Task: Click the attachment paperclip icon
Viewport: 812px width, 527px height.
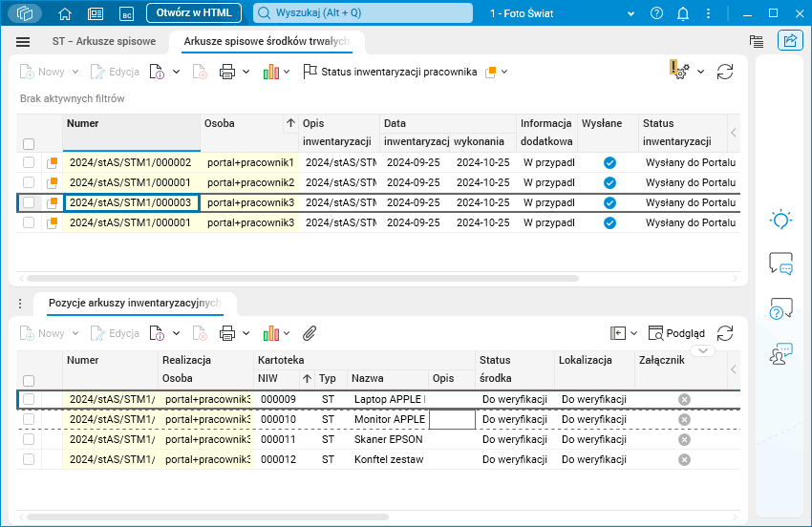Action: pyautogui.click(x=310, y=333)
